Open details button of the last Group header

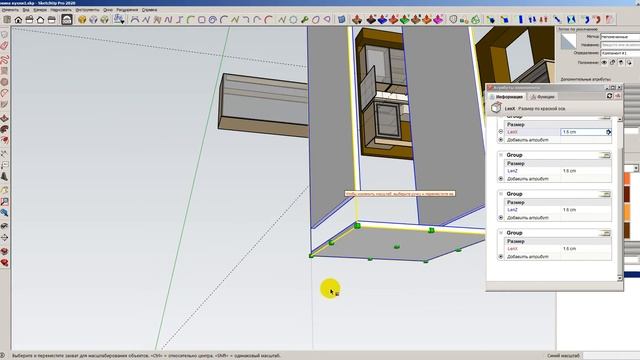point(605,233)
